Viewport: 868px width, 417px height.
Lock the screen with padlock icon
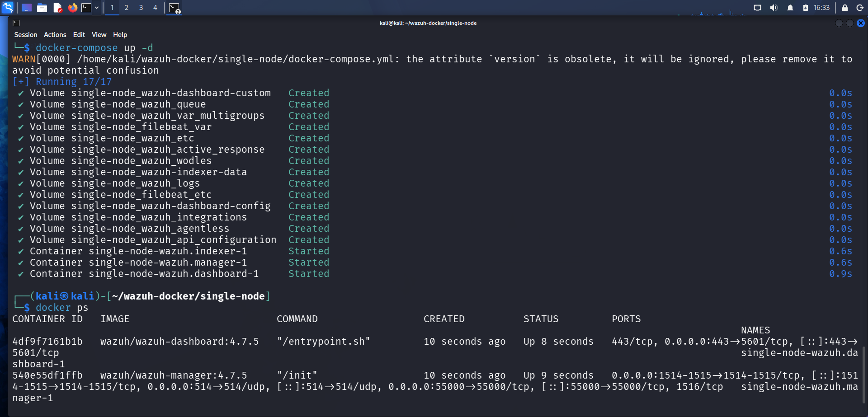(845, 8)
